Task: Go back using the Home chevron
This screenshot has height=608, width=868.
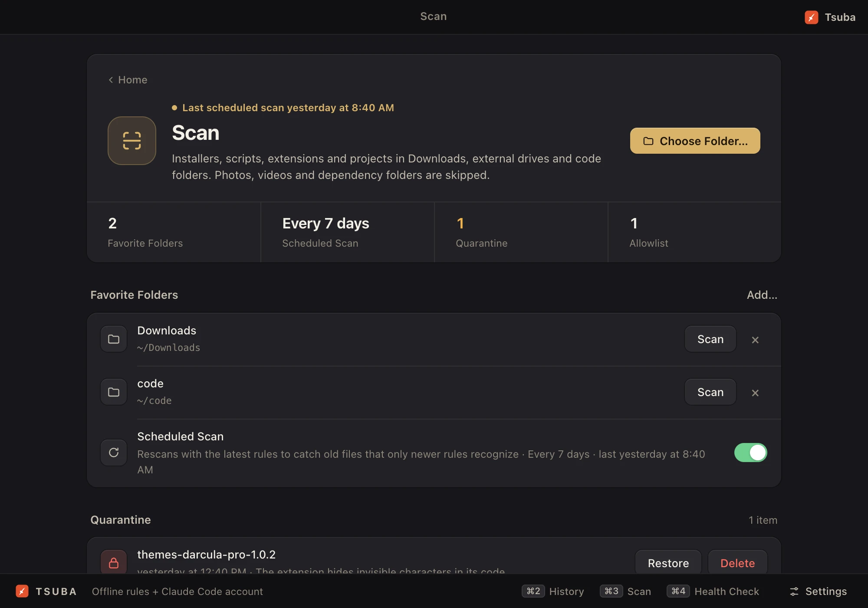Action: [128, 80]
